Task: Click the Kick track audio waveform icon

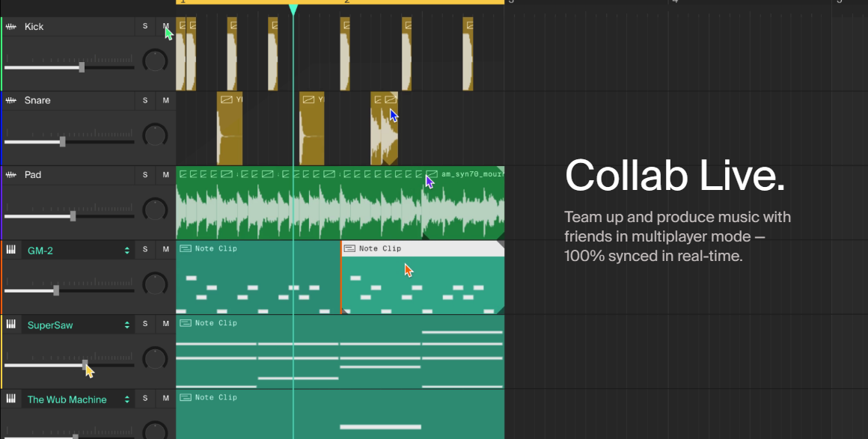Action: [10, 27]
